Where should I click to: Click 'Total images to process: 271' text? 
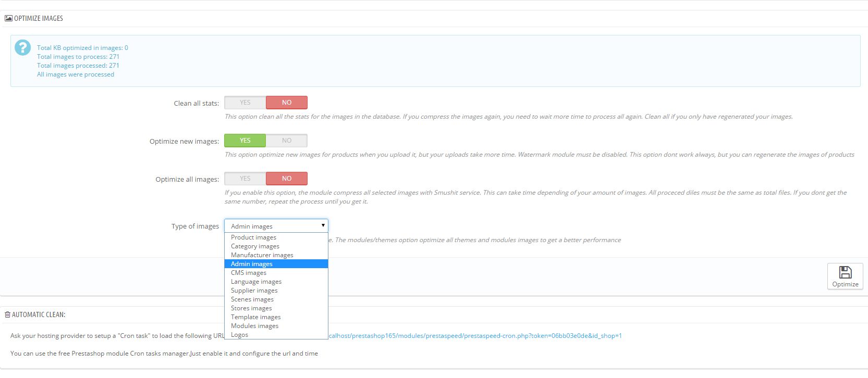pos(78,57)
